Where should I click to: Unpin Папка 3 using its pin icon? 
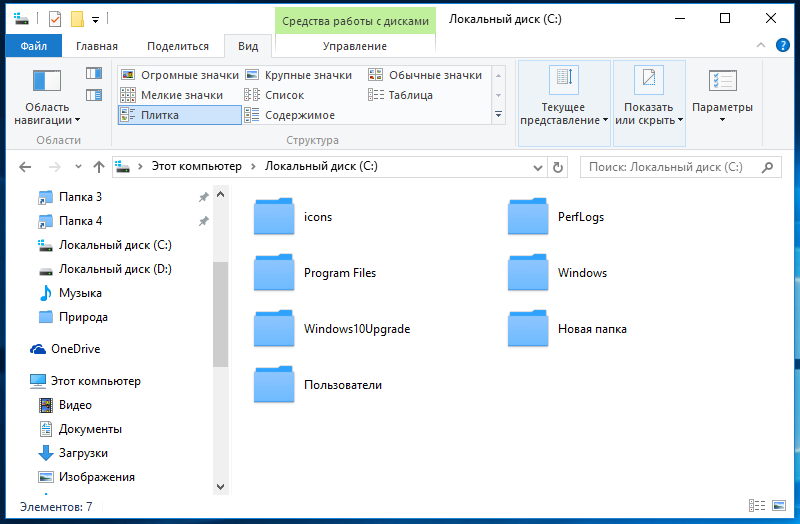[204, 197]
